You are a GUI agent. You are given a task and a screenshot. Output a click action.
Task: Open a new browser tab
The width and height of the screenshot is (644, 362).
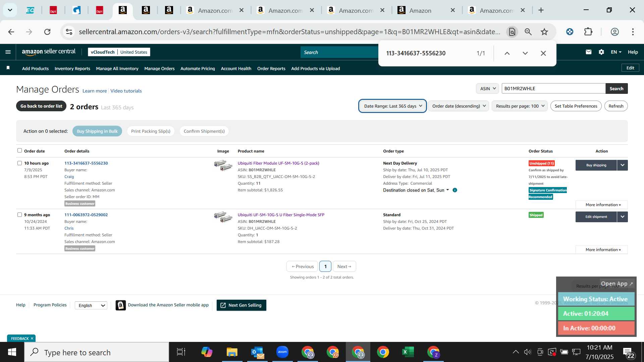(x=541, y=10)
